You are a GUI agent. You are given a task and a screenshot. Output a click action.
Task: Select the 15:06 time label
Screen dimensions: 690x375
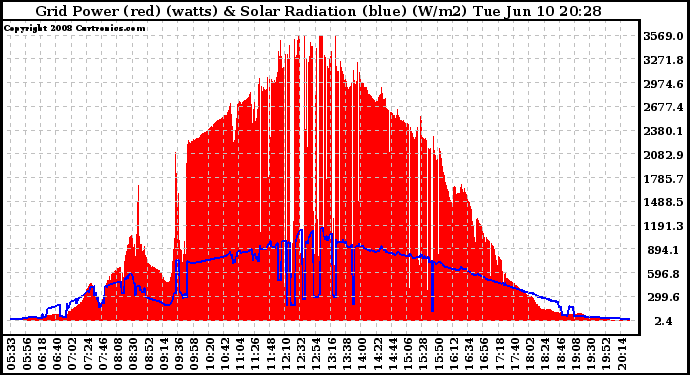(408, 354)
